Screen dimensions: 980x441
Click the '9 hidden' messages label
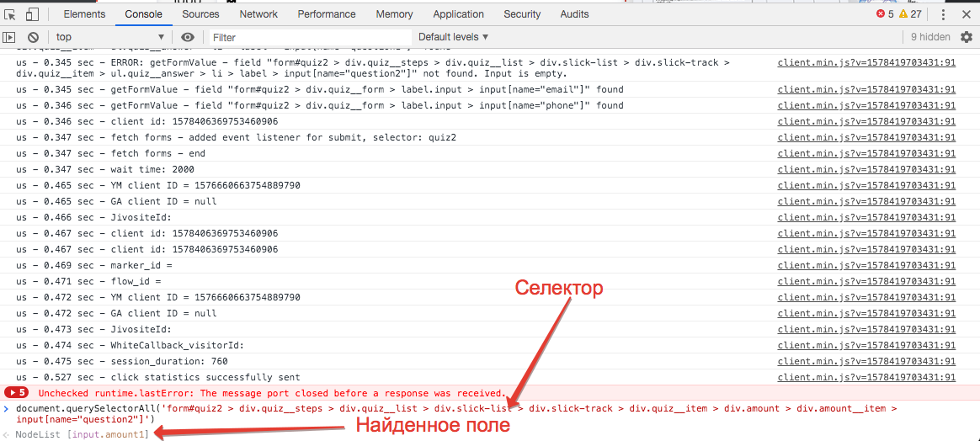tap(929, 37)
